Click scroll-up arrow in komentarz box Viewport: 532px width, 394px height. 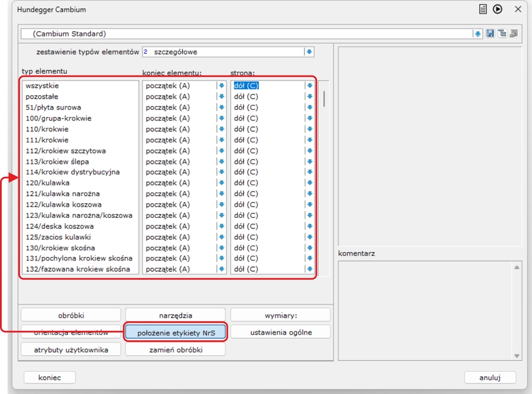coord(517,268)
